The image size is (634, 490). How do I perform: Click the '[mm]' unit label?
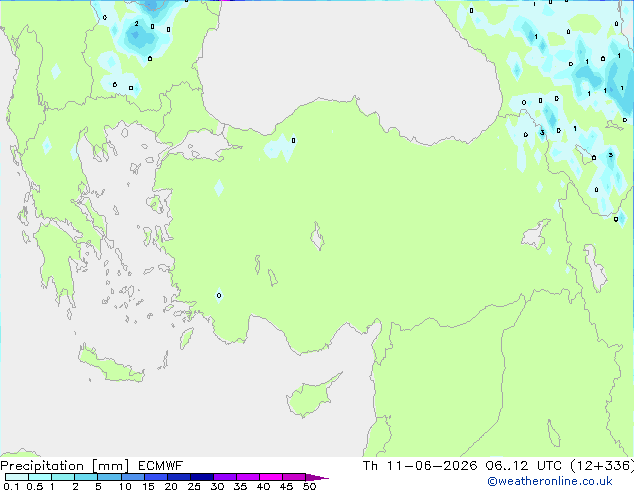[x=111, y=466]
